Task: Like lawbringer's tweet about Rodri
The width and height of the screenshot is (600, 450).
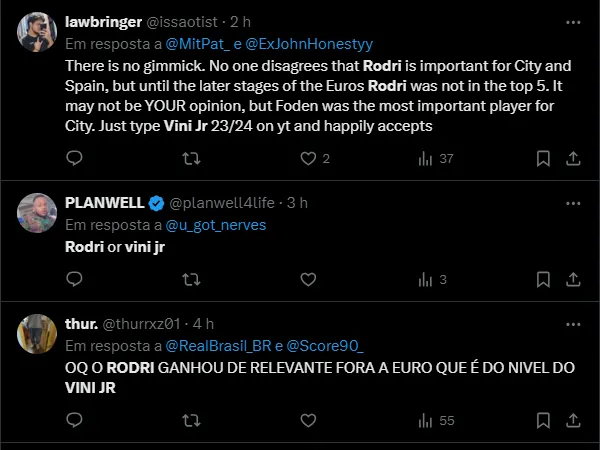Action: pos(310,158)
